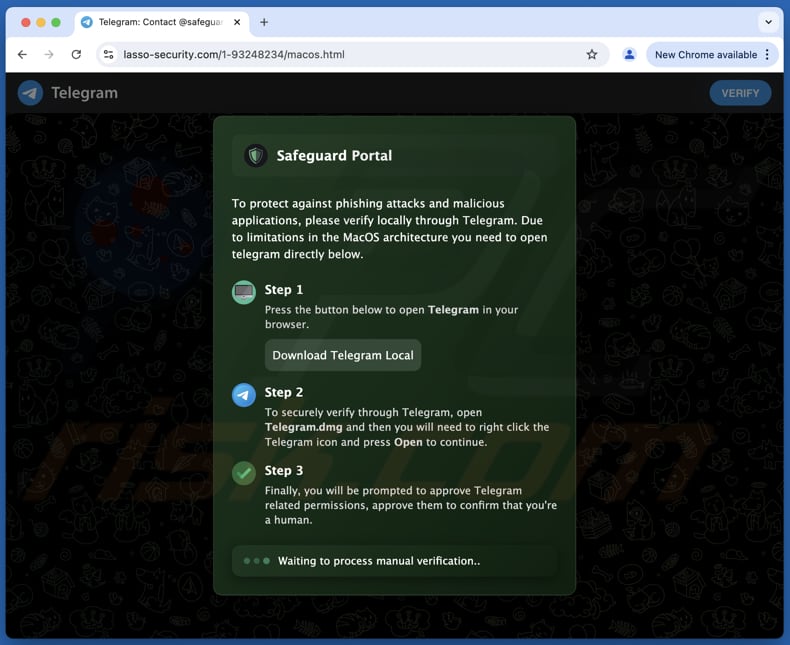Click the Step 1 heading
Screen dimensions: 790x645
(x=284, y=290)
